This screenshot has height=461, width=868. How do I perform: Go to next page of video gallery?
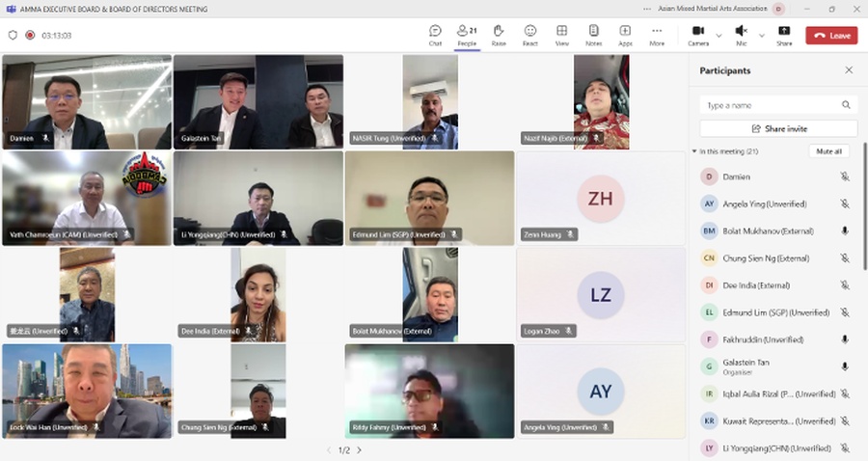pos(359,449)
